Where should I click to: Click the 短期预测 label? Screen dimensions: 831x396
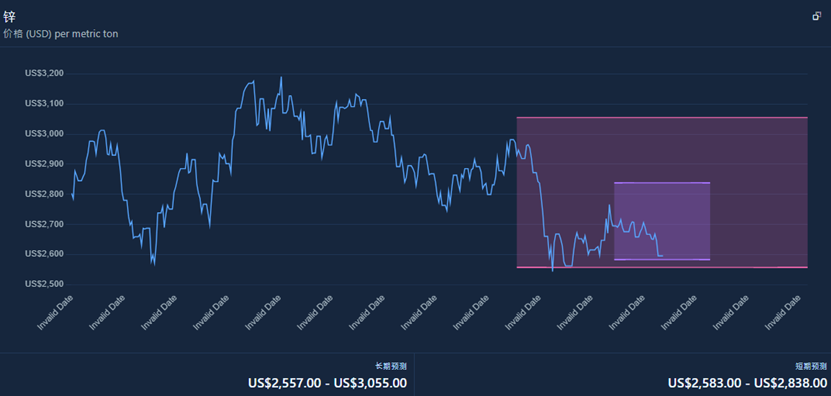tap(811, 366)
